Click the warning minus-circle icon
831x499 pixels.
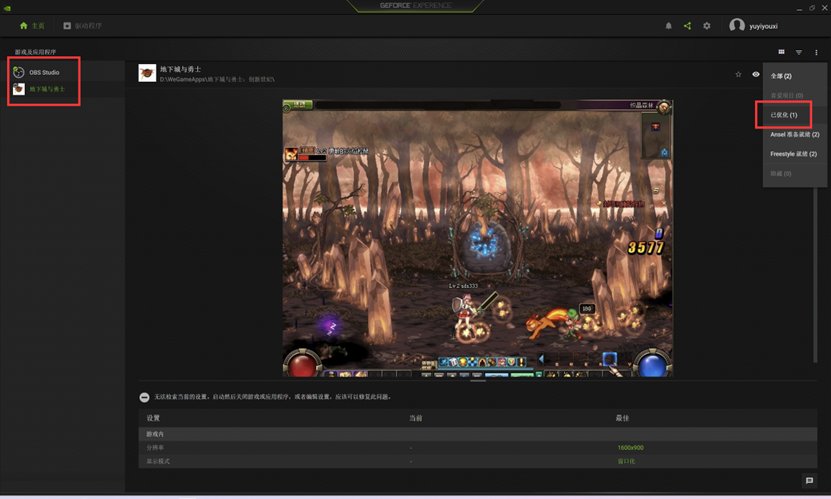tap(144, 397)
